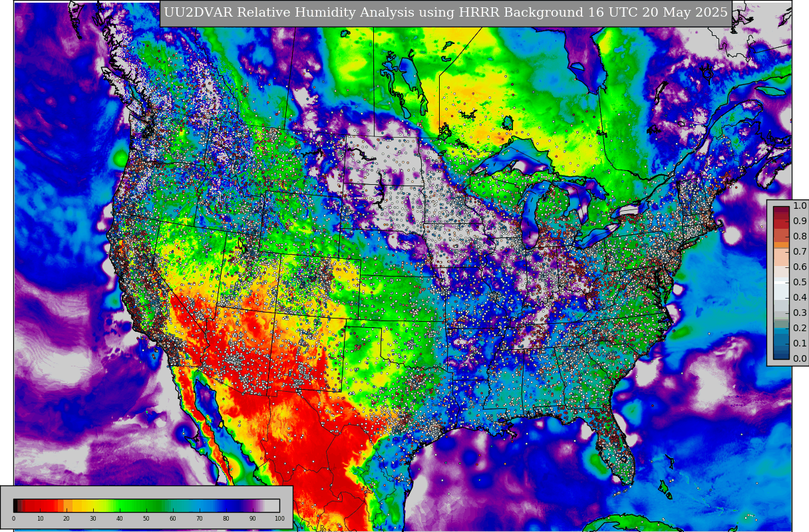This screenshot has height=532, width=809.
Task: Click the 0.3 label on vertical legend
Action: (800, 313)
